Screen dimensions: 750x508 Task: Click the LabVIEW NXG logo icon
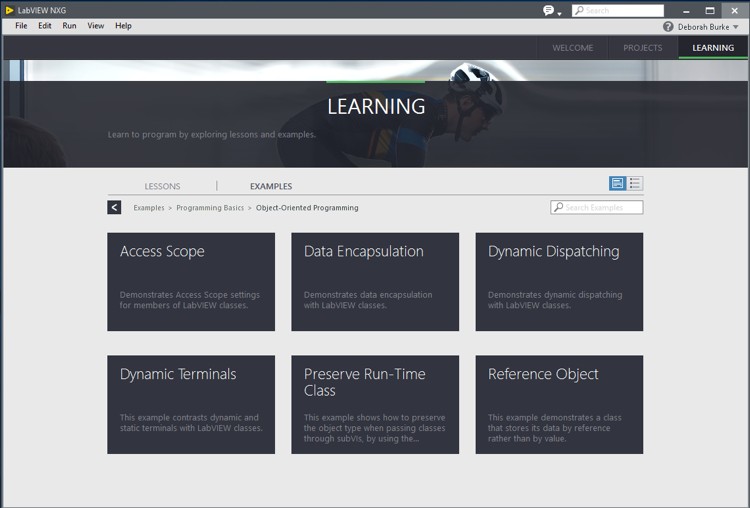pos(9,10)
